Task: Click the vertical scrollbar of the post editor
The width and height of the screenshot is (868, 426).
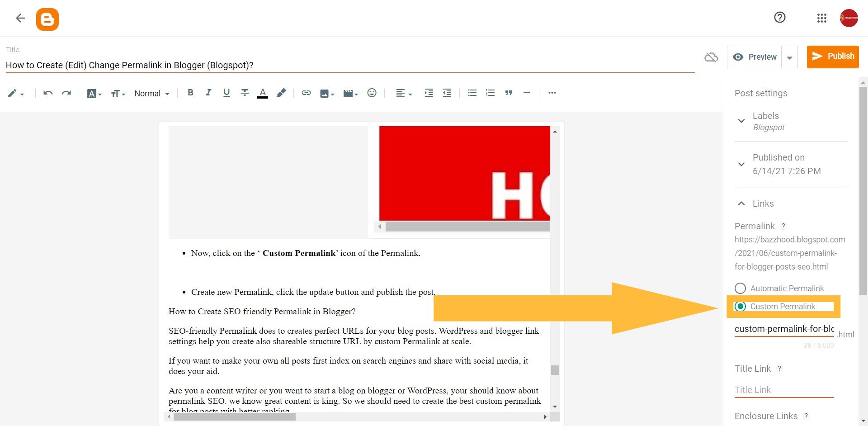Action: pyautogui.click(x=555, y=370)
